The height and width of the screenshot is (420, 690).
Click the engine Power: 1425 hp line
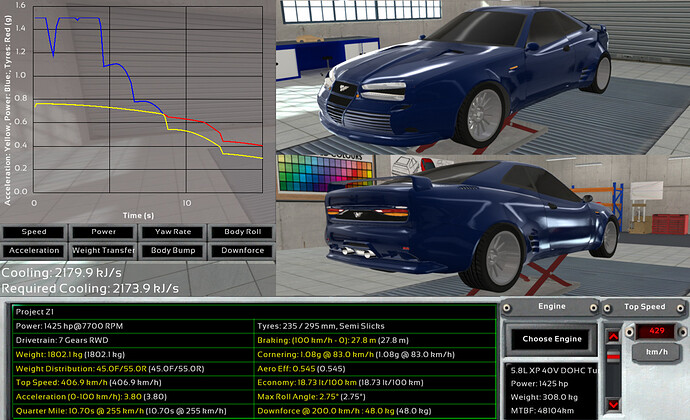click(x=540, y=383)
